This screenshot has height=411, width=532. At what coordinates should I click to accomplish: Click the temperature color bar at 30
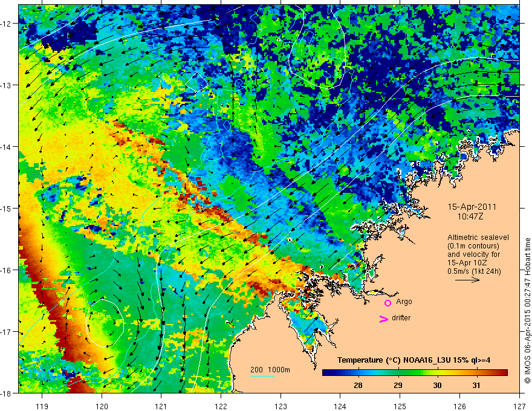(x=437, y=373)
